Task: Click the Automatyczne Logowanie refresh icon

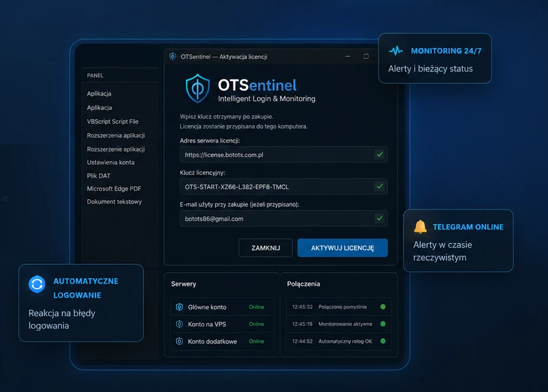Action: [37, 284]
